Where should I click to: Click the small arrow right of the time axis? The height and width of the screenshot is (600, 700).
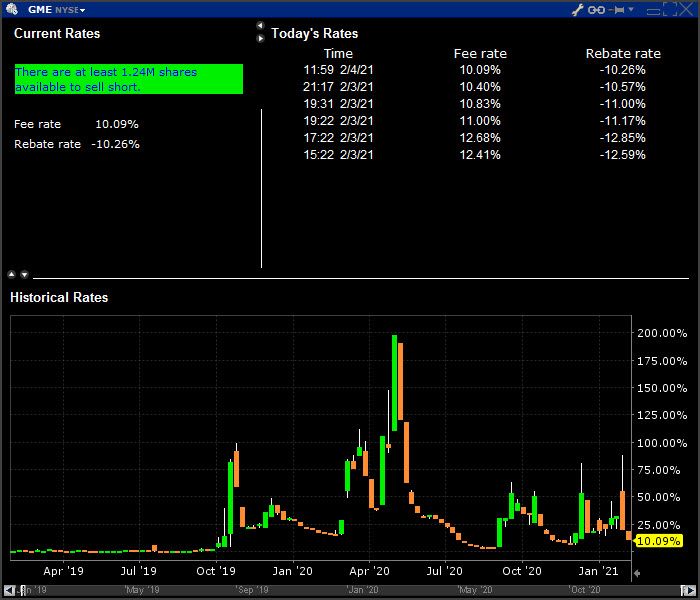pyautogui.click(x=638, y=573)
